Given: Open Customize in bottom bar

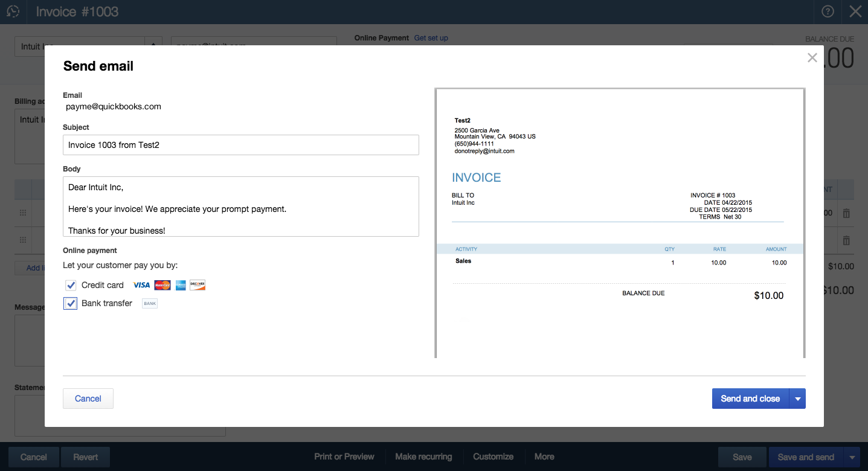Looking at the screenshot, I should 493,457.
